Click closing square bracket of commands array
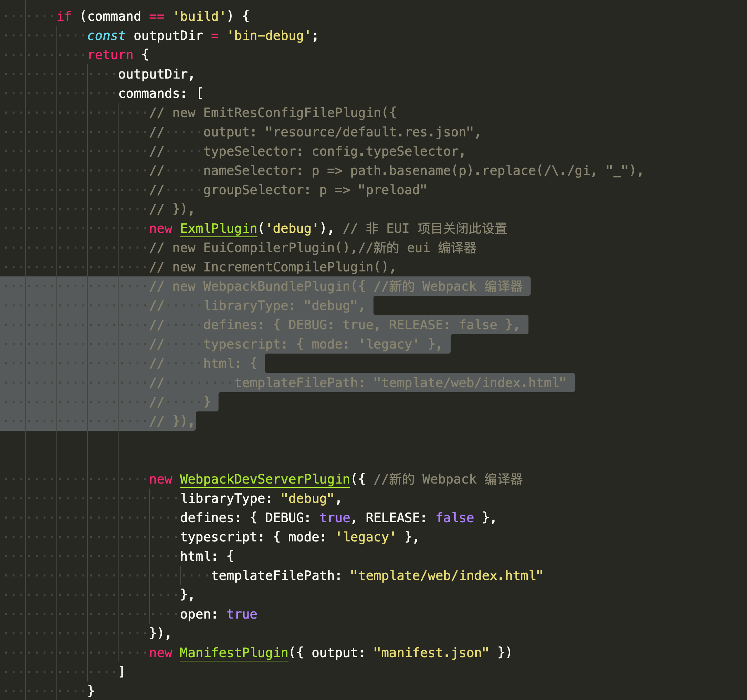The image size is (747, 700). click(x=121, y=672)
